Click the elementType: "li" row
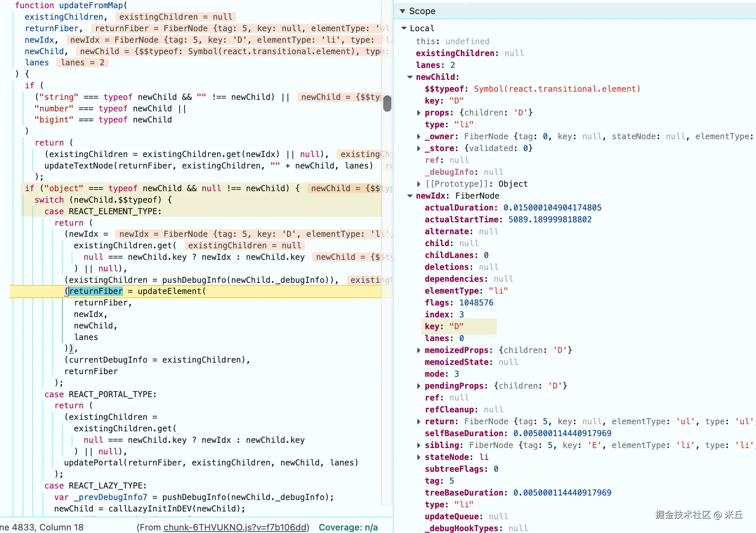The height and width of the screenshot is (533, 756). (466, 291)
